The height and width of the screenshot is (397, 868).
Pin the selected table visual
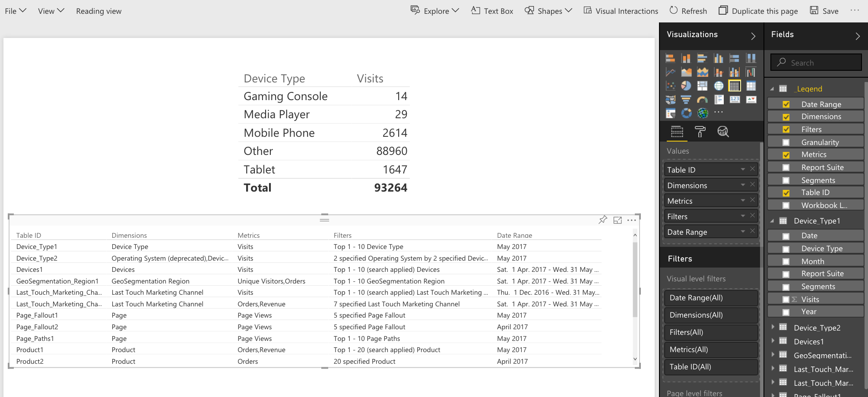603,220
